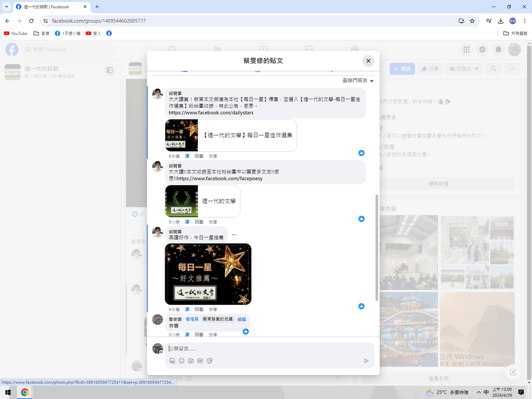
Task: Add a GIF to the comment
Action: [200, 361]
